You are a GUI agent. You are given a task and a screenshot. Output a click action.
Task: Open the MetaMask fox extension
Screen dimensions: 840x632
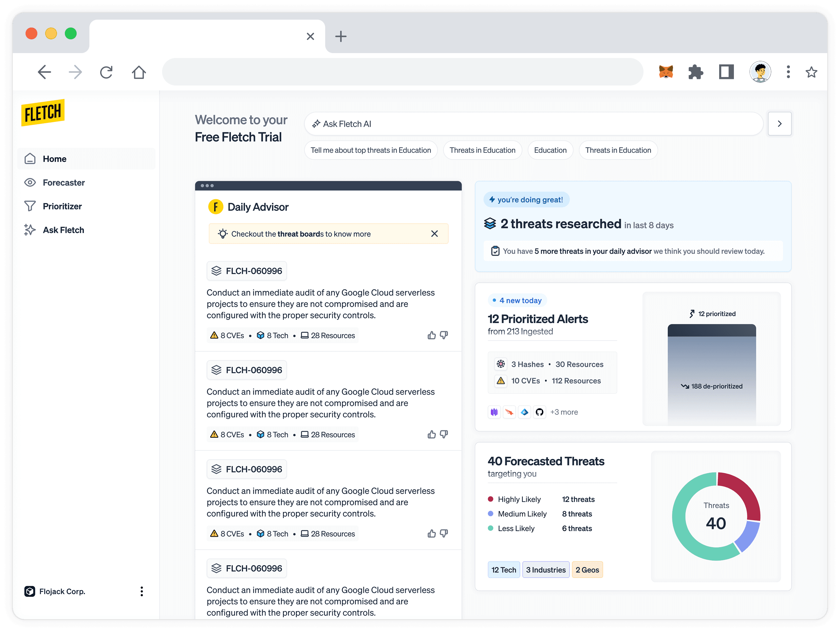666,72
